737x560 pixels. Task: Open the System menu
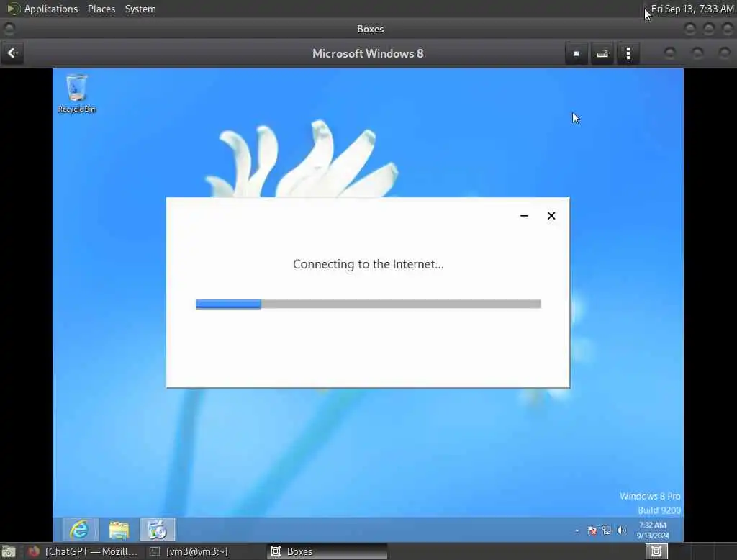pos(140,9)
